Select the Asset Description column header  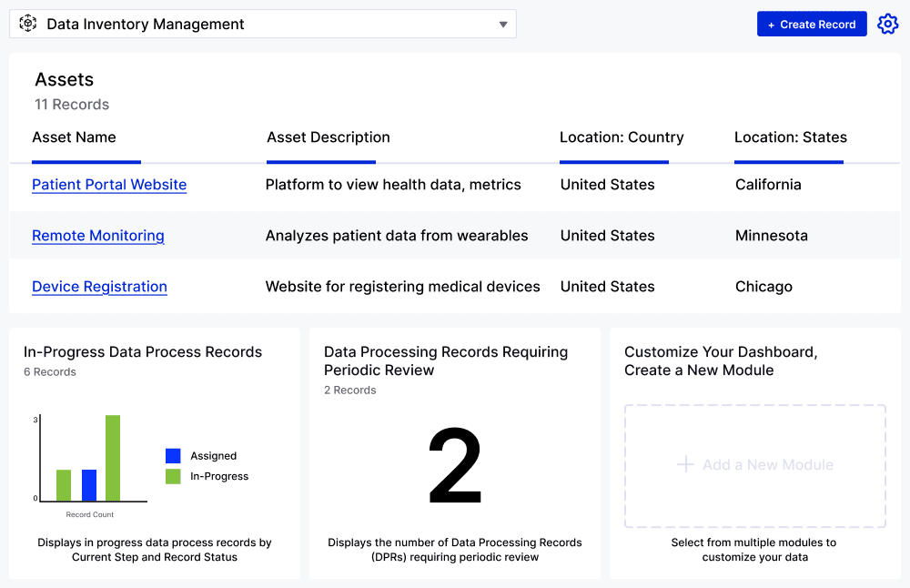click(328, 137)
